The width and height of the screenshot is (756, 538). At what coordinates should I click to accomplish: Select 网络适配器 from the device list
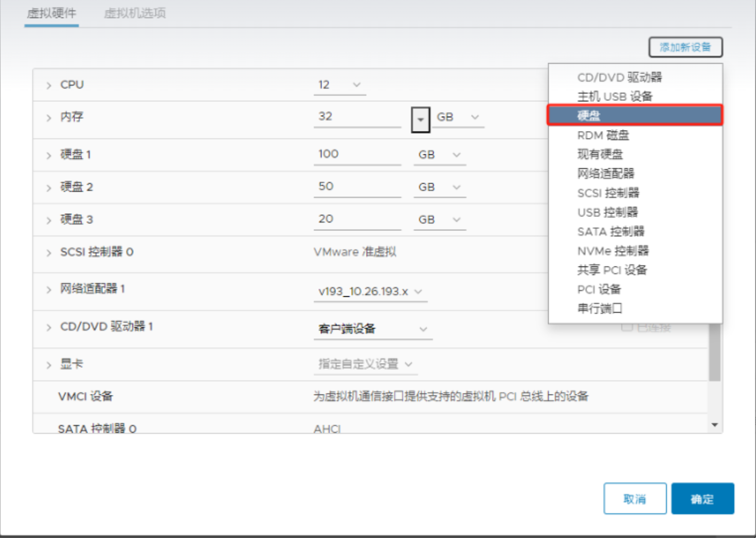[x=605, y=174]
